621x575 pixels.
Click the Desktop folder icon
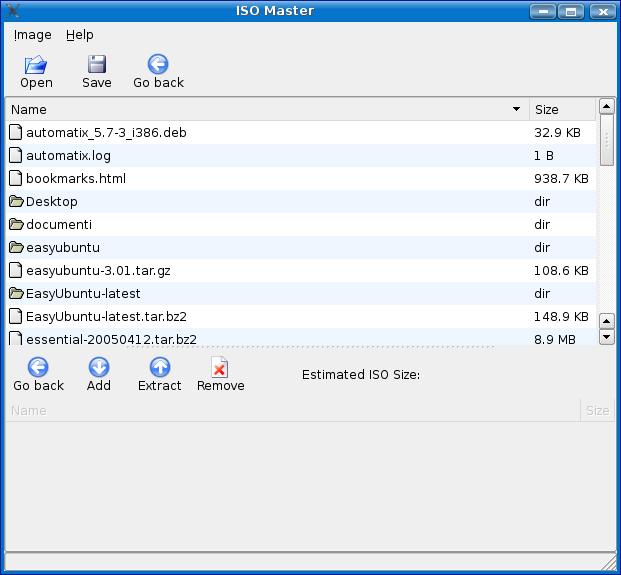click(x=16, y=201)
